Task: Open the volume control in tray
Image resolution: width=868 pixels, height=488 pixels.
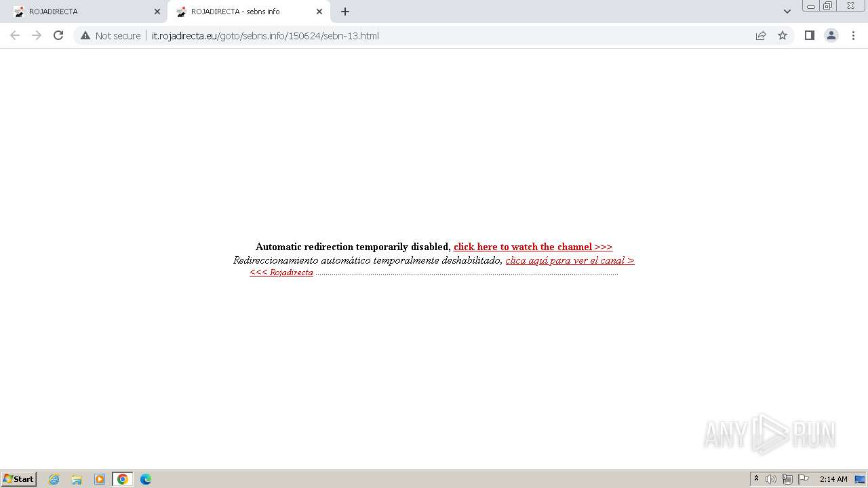Action: point(771,479)
